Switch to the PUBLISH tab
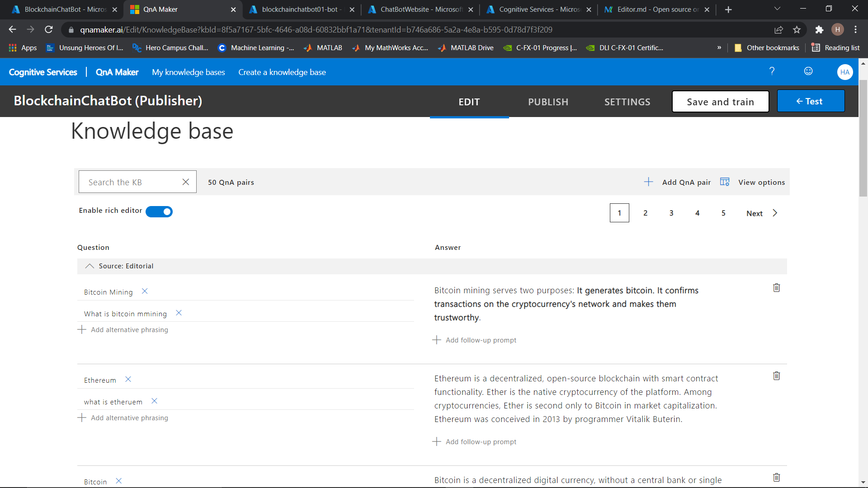The image size is (868, 488). click(548, 102)
